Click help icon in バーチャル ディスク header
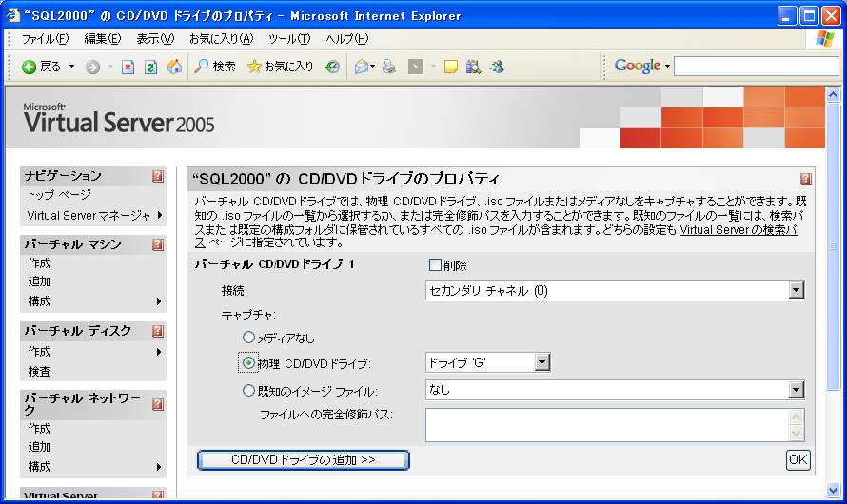Viewport: 847px width, 504px height. 158,331
